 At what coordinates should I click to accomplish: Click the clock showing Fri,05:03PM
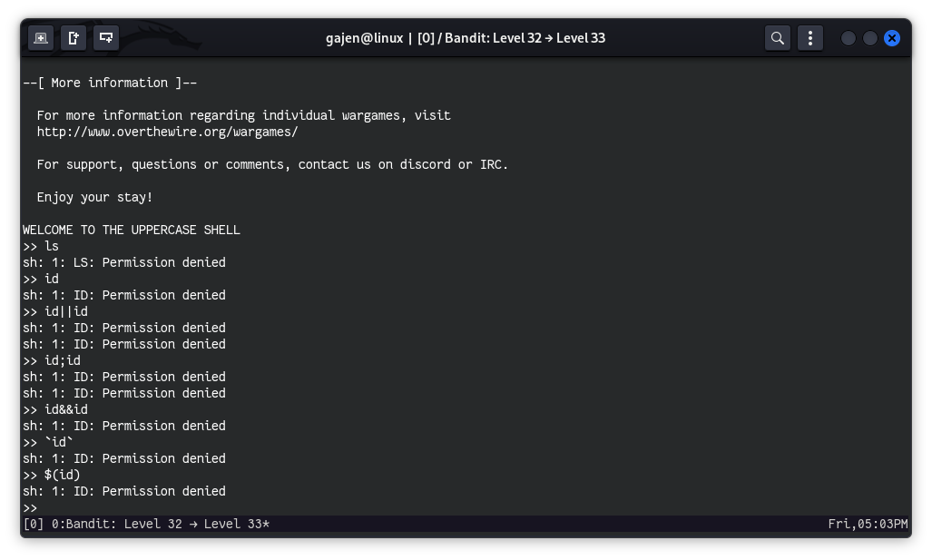[x=868, y=524]
